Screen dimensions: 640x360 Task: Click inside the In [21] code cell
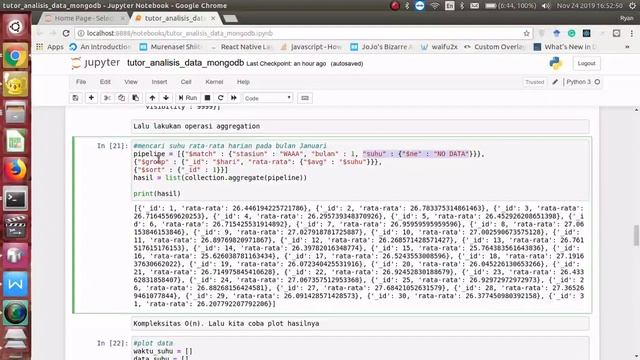click(361, 170)
